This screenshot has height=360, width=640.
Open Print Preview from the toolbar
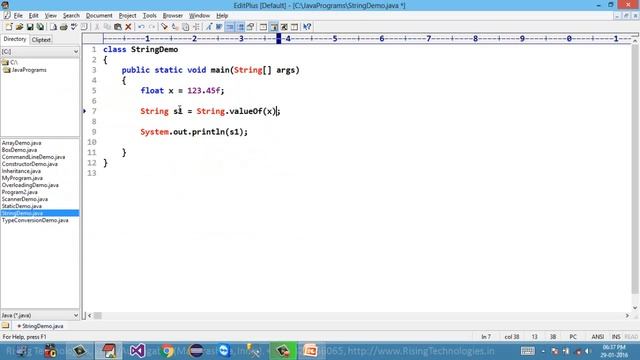53,27
